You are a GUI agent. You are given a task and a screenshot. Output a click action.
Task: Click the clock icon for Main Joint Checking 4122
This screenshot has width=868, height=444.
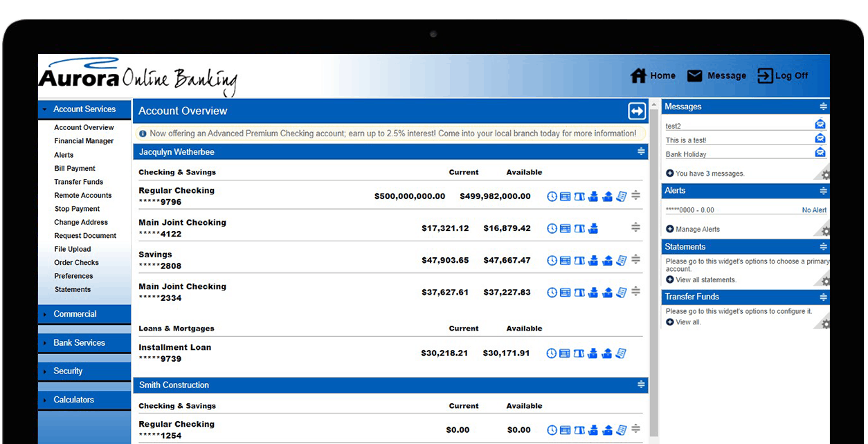pyautogui.click(x=552, y=228)
